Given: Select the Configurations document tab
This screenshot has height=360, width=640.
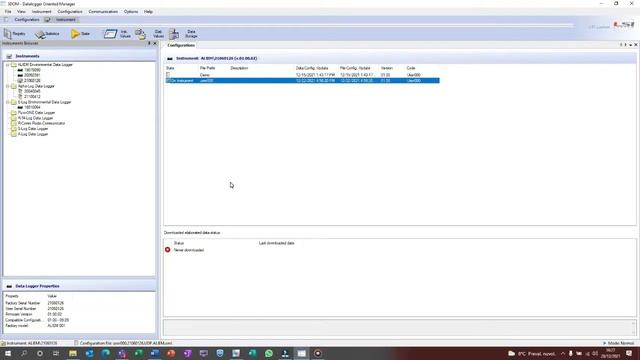Looking at the screenshot, I should pos(181,45).
